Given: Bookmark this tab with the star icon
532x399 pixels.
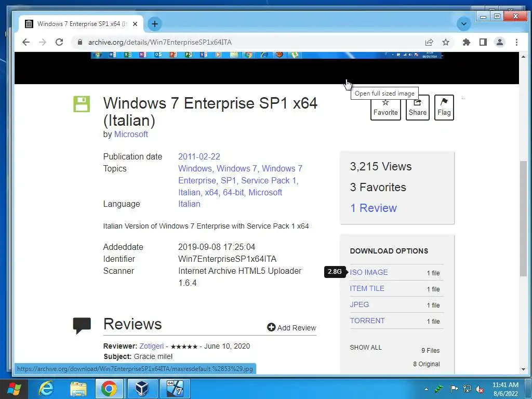Looking at the screenshot, I should point(446,42).
